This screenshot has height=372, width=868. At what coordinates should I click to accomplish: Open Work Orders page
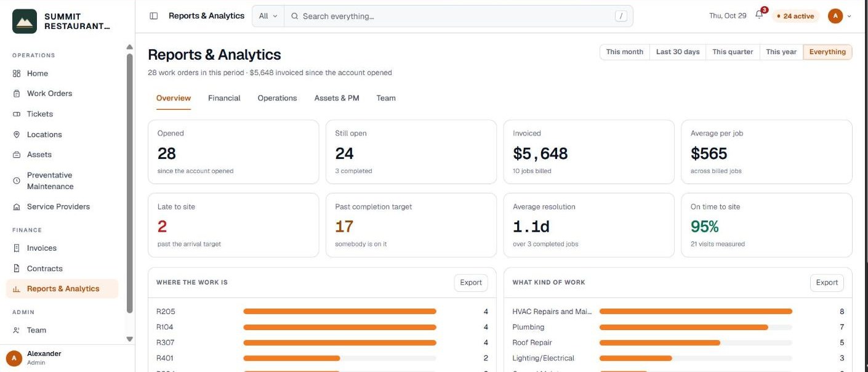(62, 94)
